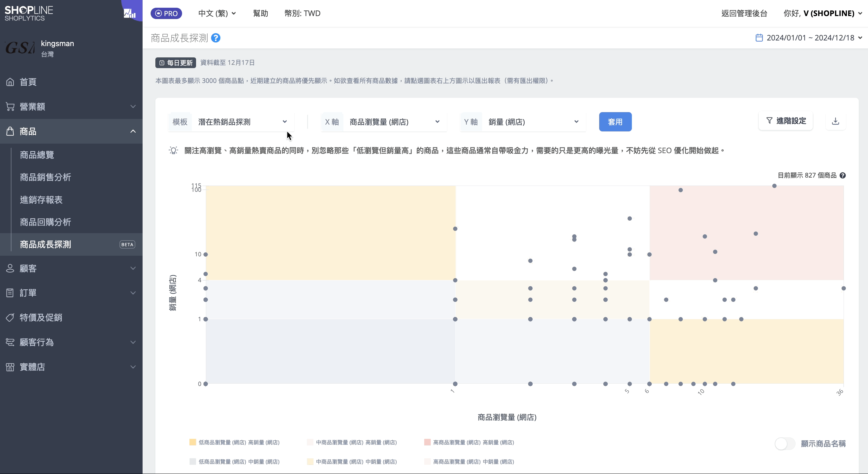Click the help icon next to 目前顯示 827 個商品
Screen dimensions: 868x474
[x=842, y=175]
